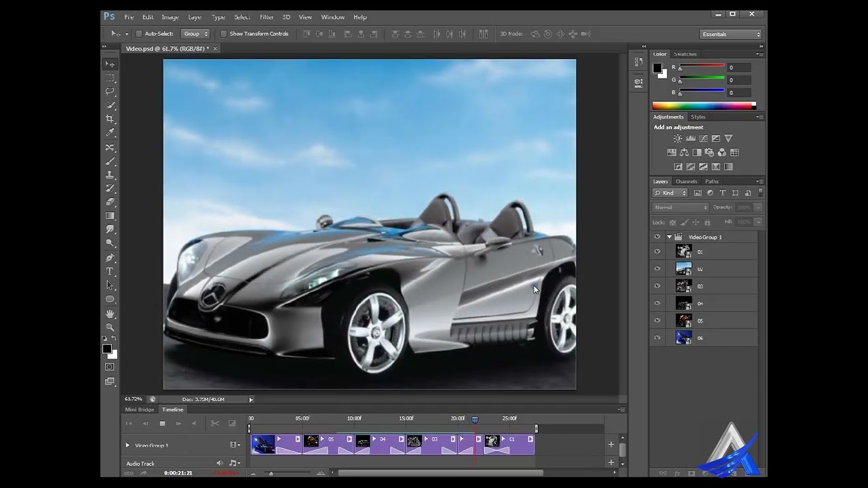This screenshot has height=488, width=868.
Task: Hide layer 04 with eye icon
Action: (x=657, y=303)
